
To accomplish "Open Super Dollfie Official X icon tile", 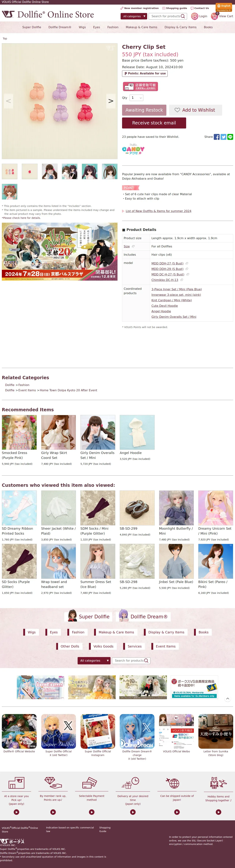I will (x=59, y=731).
